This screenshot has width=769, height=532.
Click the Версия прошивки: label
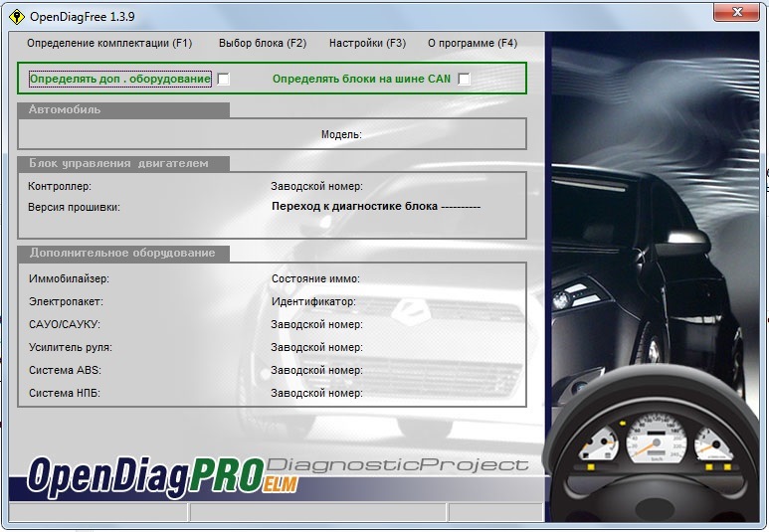click(x=74, y=207)
